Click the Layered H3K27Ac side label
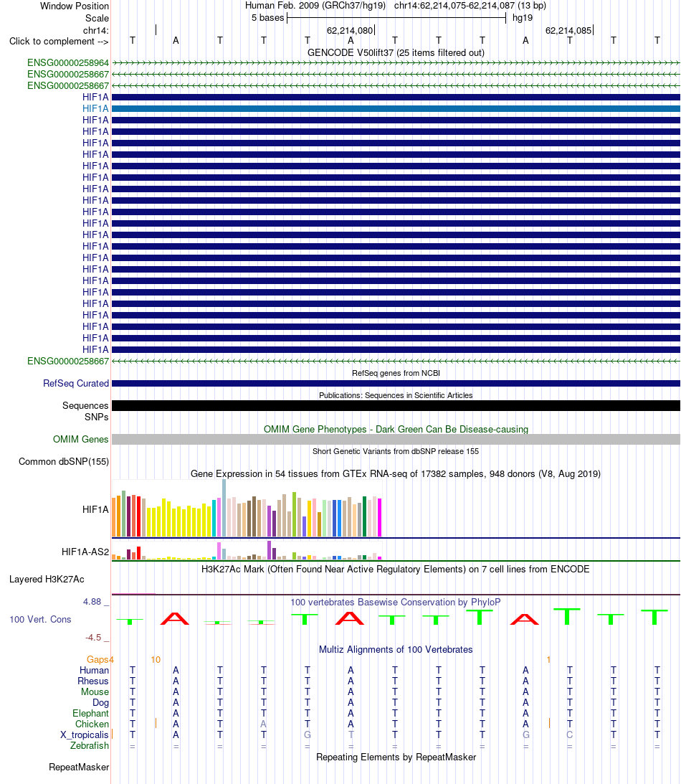681x784 pixels. (47, 579)
